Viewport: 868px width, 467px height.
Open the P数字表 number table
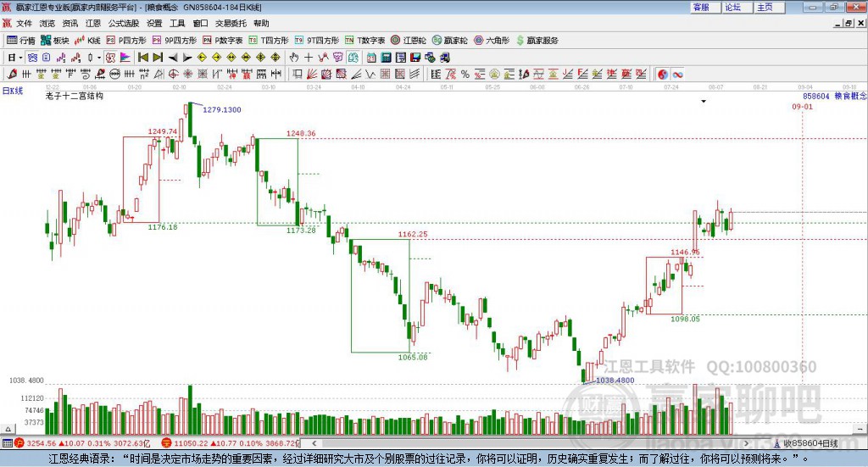pyautogui.click(x=223, y=41)
